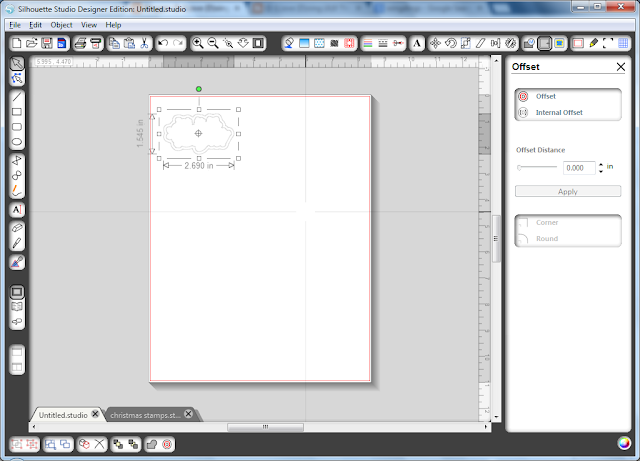Open the color wheel icon at bottom right

tap(624, 443)
